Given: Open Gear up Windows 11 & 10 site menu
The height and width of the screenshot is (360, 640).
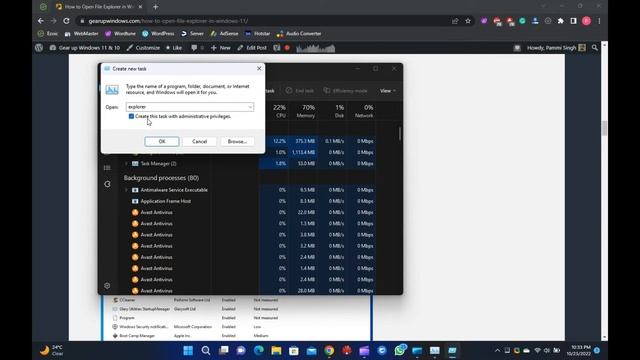Looking at the screenshot, I should tap(85, 48).
